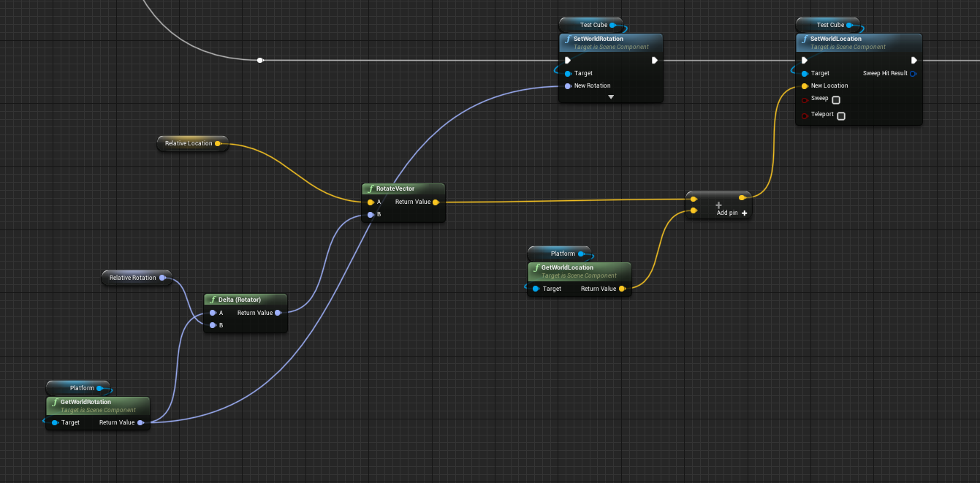
Task: Click the Target input pin on SetWorldRotation
Action: click(x=568, y=73)
